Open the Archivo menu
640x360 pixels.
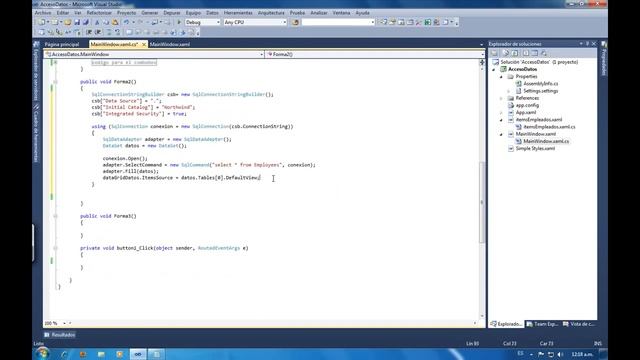point(43,13)
